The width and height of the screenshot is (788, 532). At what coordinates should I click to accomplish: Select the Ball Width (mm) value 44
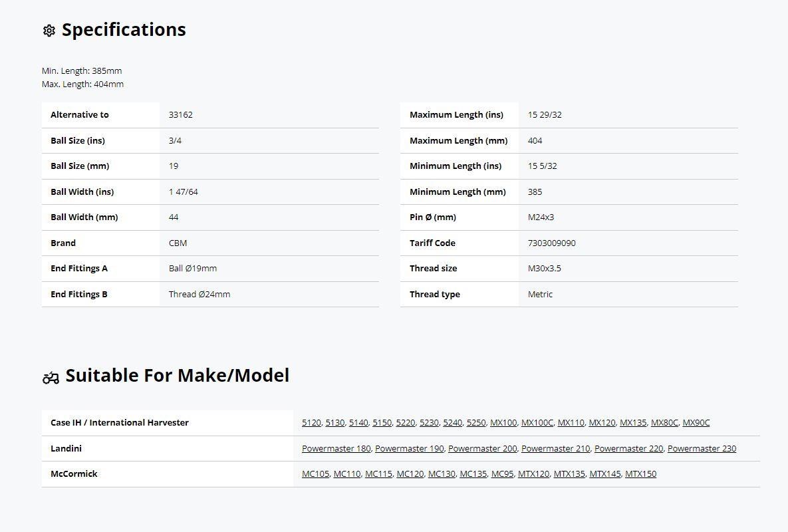pyautogui.click(x=174, y=217)
